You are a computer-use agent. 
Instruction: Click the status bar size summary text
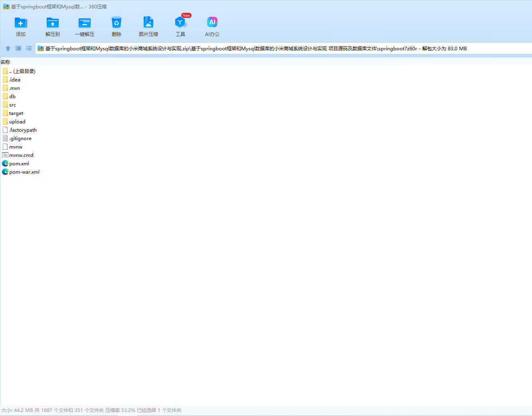point(91,410)
